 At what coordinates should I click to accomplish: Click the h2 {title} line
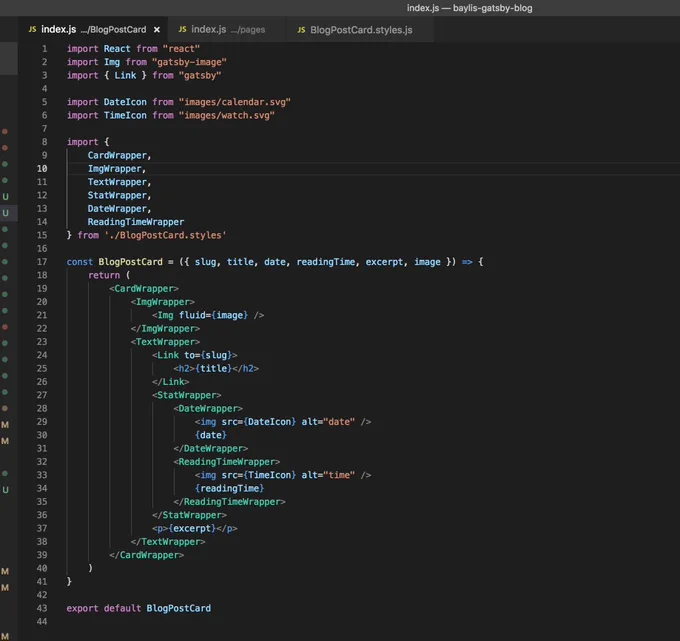coord(216,369)
